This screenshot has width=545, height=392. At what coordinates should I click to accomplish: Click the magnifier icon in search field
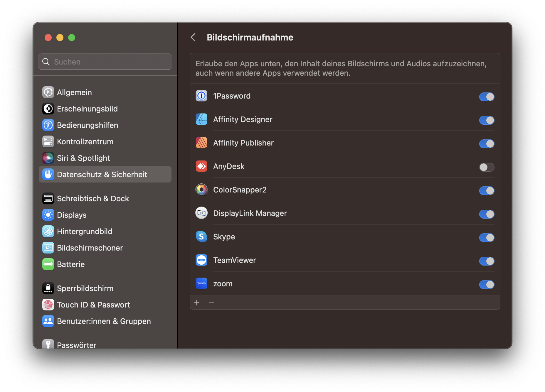[x=46, y=62]
